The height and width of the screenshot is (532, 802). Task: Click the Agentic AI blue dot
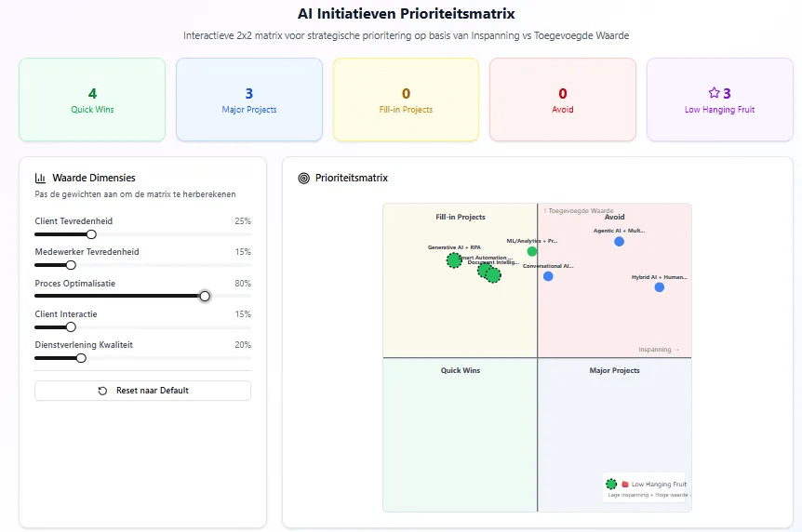[x=619, y=242]
